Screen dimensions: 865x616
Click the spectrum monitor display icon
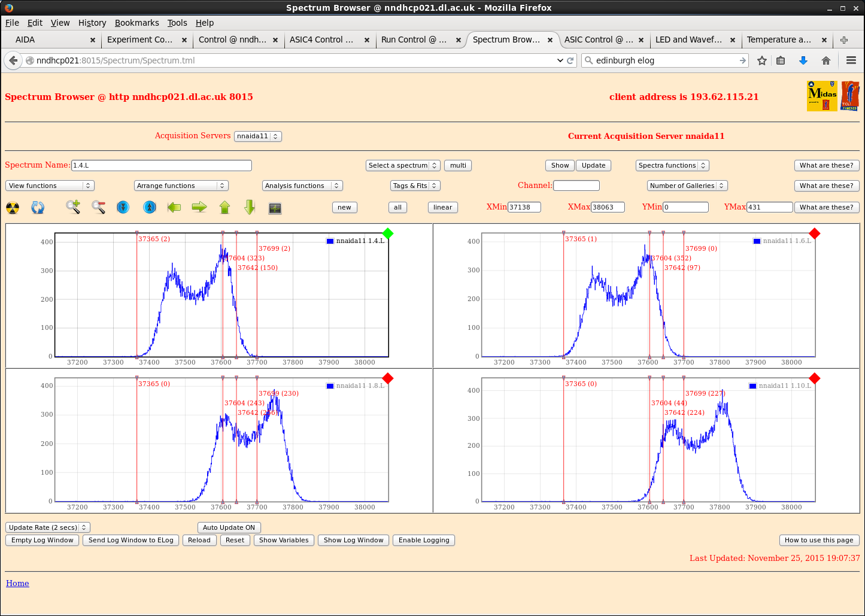275,208
